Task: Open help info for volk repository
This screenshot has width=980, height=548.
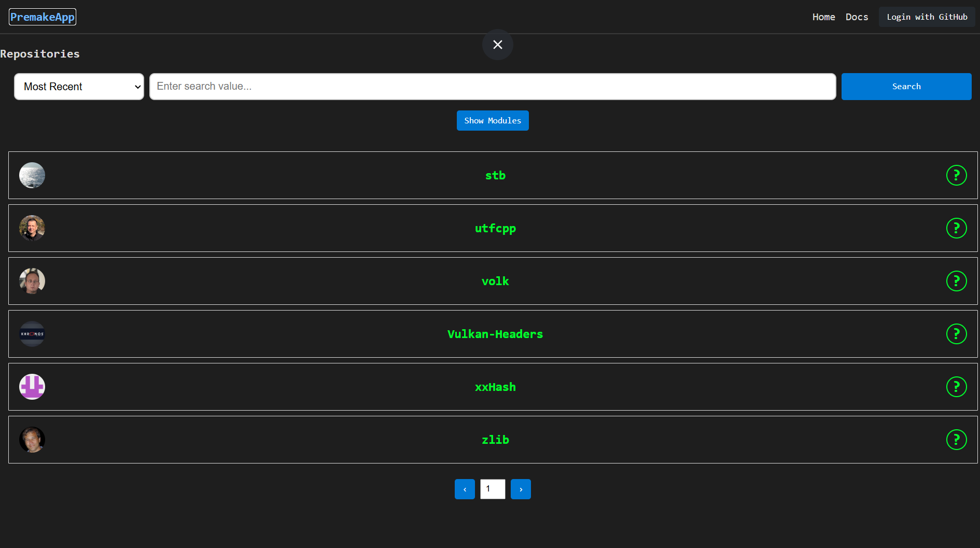Action: click(956, 281)
